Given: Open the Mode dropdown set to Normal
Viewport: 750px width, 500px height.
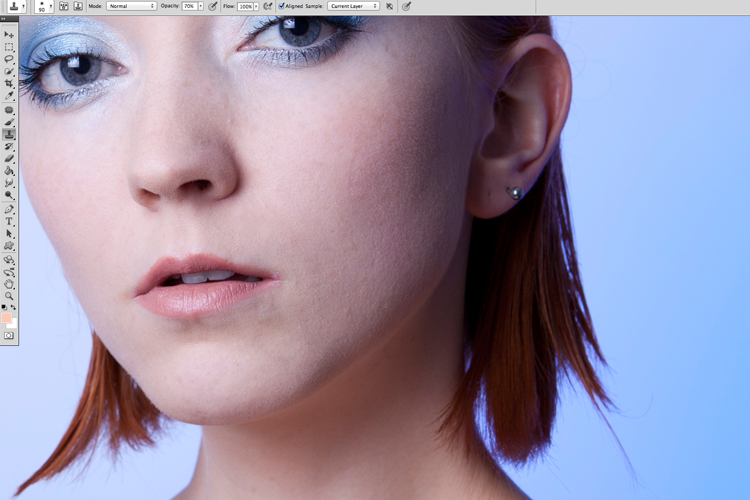Looking at the screenshot, I should click(132, 6).
